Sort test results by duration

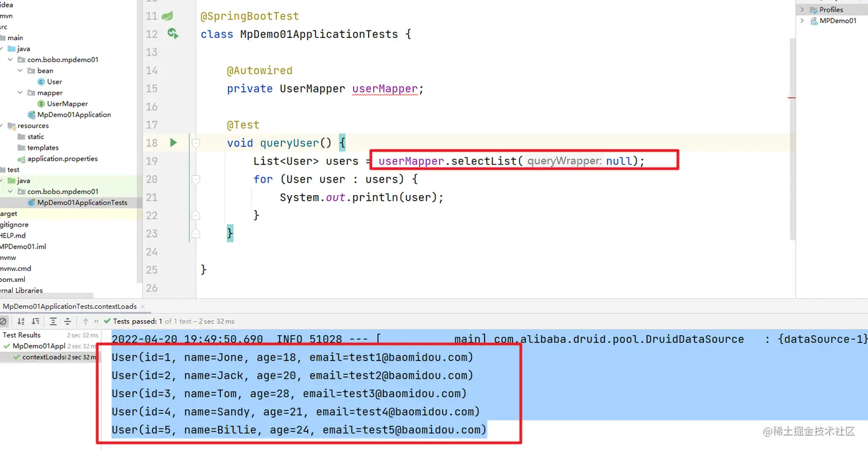pos(36,321)
